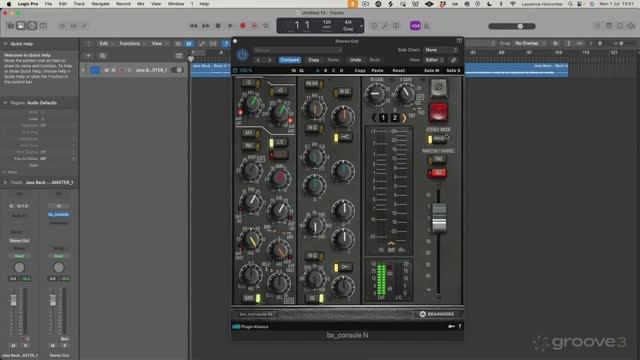Screen dimensions: 640x360
Task: Select settings bank A in bx_console toolbar
Action: point(318,71)
